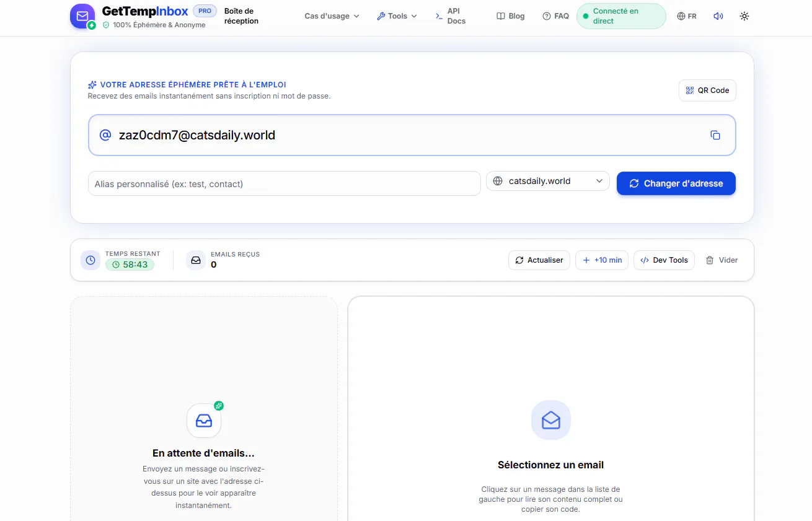Toggle sound notifications speaker icon

[718, 16]
